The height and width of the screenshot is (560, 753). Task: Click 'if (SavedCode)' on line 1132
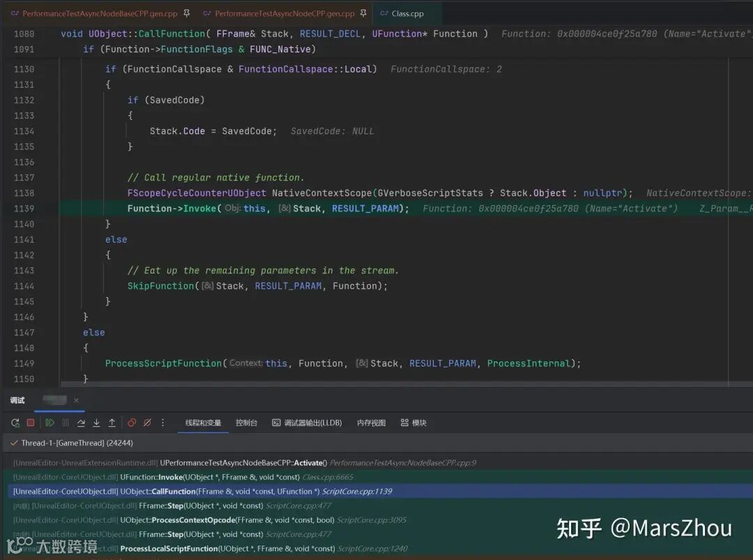click(166, 100)
